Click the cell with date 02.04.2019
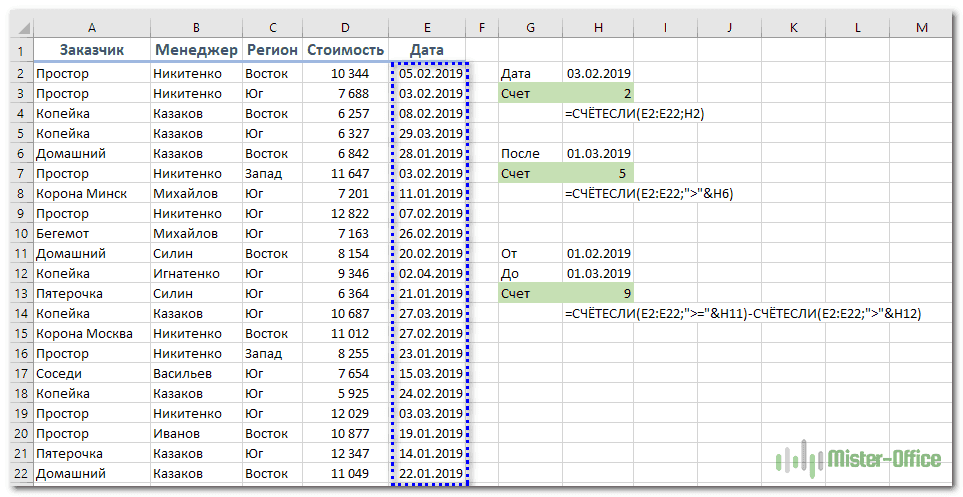The image size is (963, 497). coord(430,273)
